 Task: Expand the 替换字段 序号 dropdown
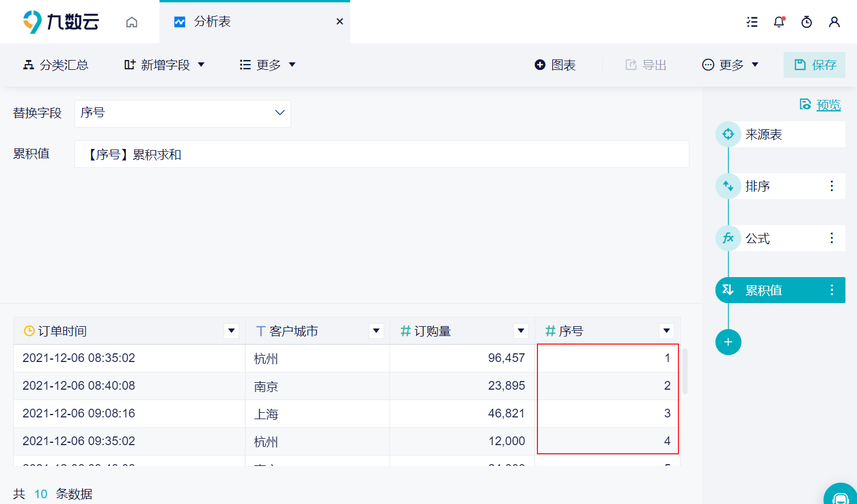coord(183,113)
